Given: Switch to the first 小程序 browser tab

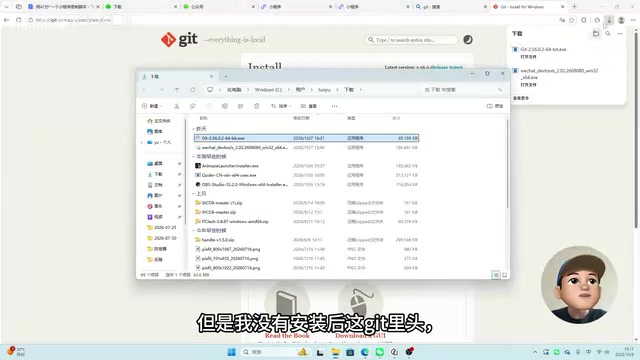Looking at the screenshot, I should 296,7.
